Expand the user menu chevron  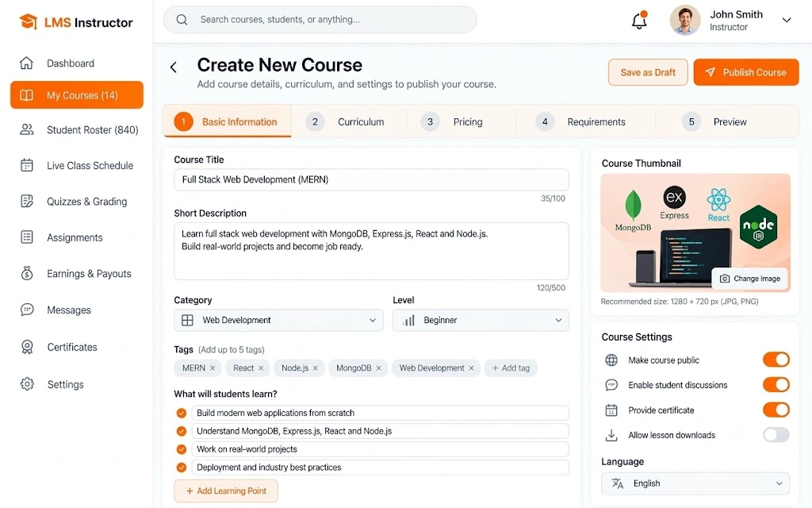click(x=786, y=20)
